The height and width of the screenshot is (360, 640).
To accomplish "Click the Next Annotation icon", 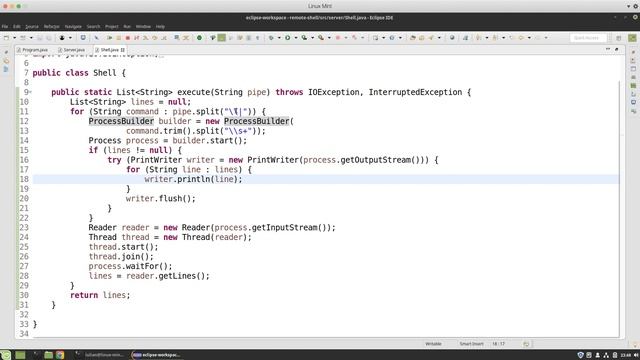I will click(x=478, y=38).
